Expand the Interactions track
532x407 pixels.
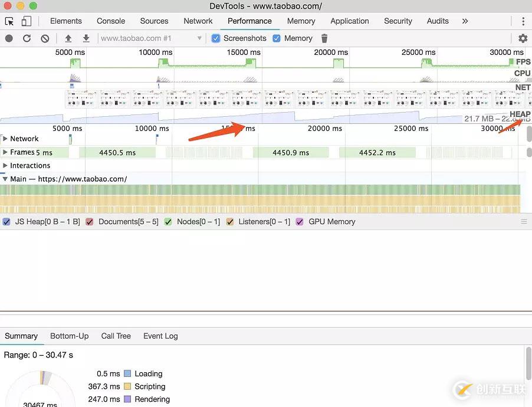click(5, 165)
